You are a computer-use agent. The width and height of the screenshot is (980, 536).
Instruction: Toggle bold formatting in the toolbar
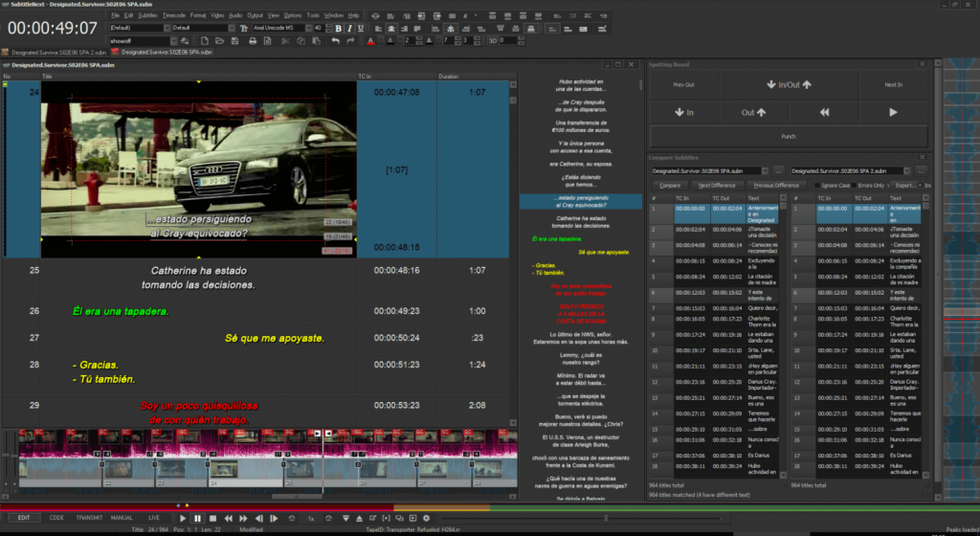pyautogui.click(x=339, y=28)
